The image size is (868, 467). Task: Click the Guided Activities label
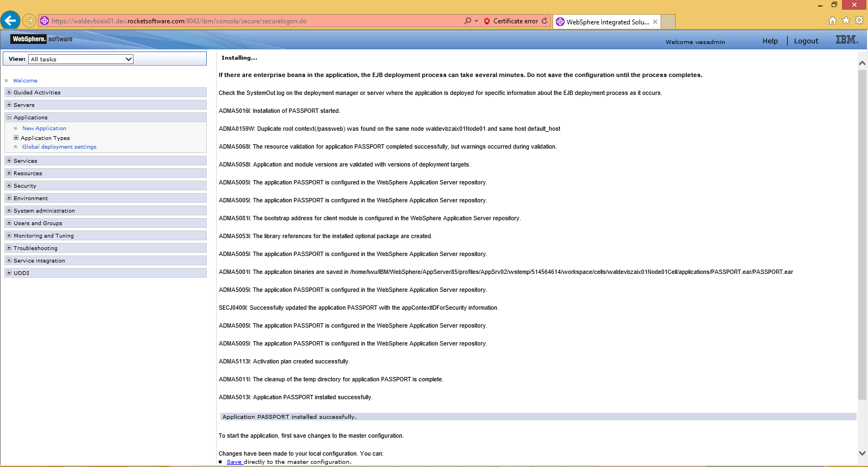37,92
